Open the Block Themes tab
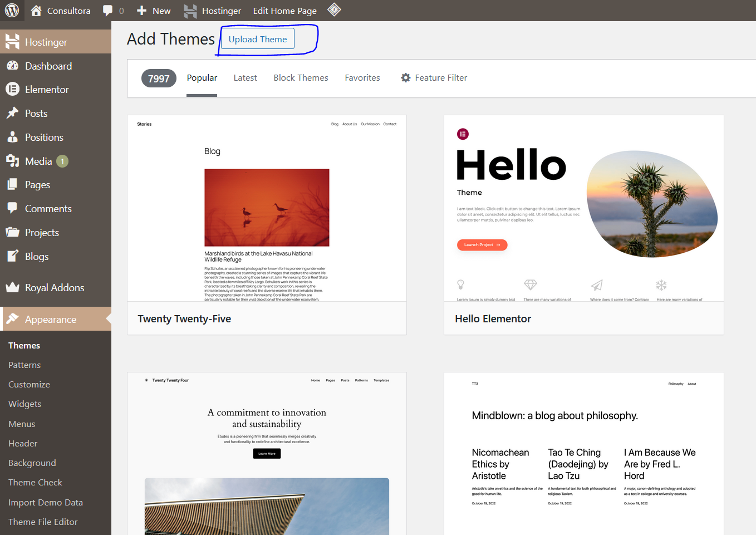The height and width of the screenshot is (535, 756). click(301, 77)
